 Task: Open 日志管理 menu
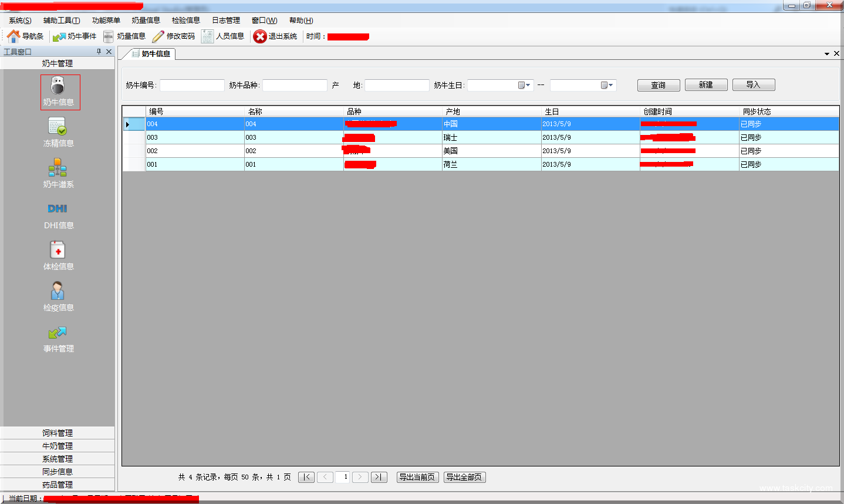pyautogui.click(x=226, y=21)
